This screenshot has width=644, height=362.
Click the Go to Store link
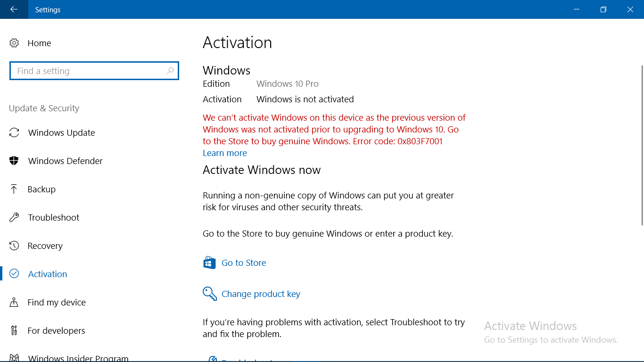tap(244, 263)
